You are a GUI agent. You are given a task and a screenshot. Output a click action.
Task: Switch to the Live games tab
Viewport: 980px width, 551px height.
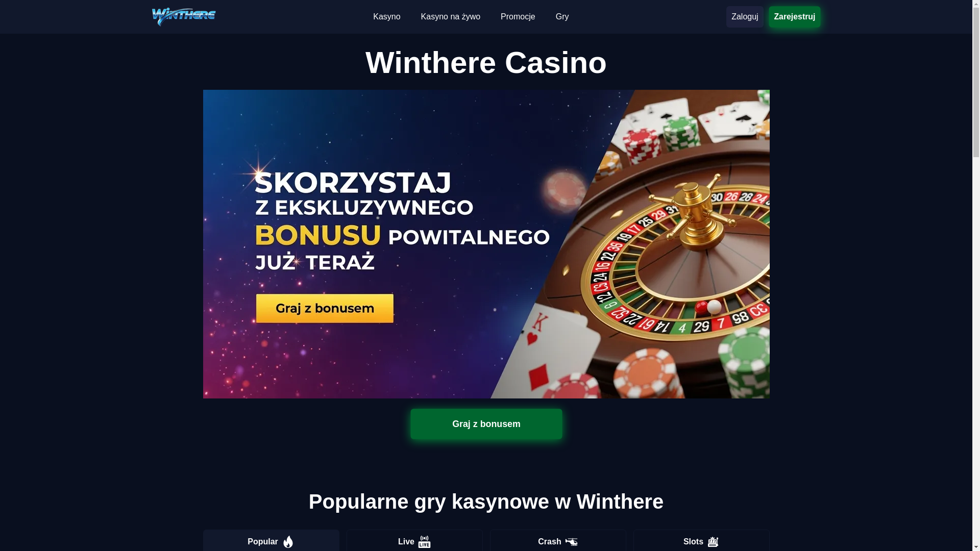point(414,541)
